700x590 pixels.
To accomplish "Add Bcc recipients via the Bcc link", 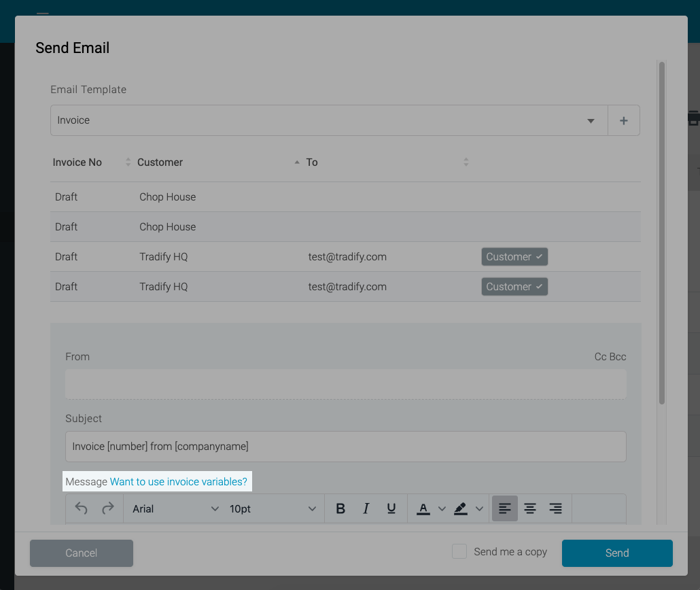I will click(618, 357).
